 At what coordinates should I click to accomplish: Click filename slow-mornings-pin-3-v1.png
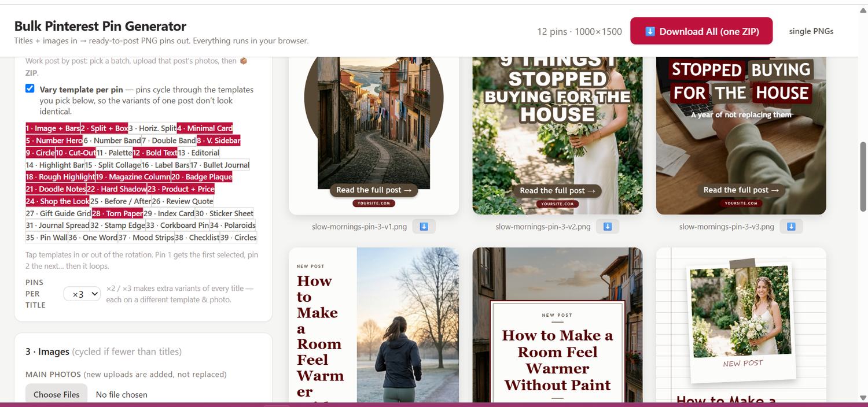click(359, 227)
